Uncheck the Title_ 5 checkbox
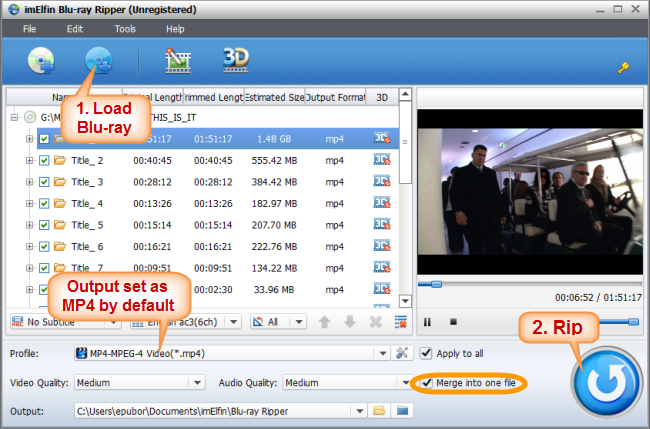The height and width of the screenshot is (429, 650). coord(44,225)
